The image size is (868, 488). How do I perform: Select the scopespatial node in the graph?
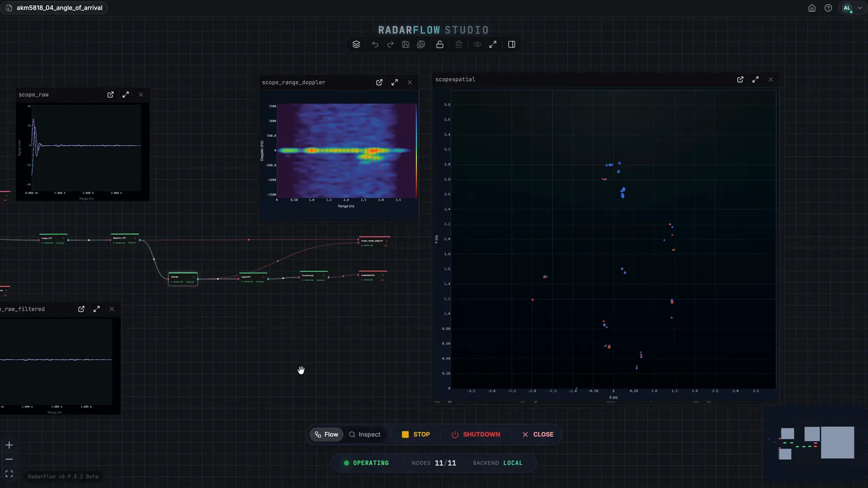coord(373,277)
